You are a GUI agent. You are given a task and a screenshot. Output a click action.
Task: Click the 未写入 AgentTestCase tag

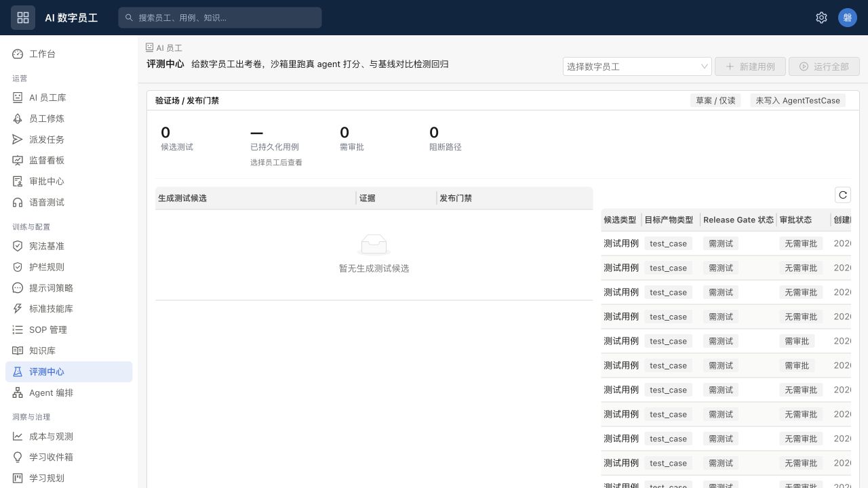(797, 100)
